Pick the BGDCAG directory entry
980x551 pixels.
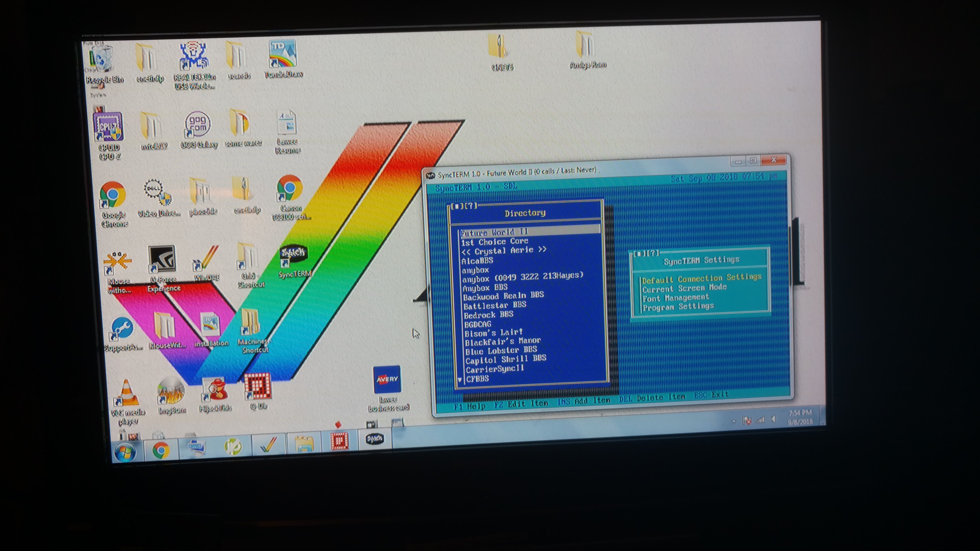[x=478, y=324]
